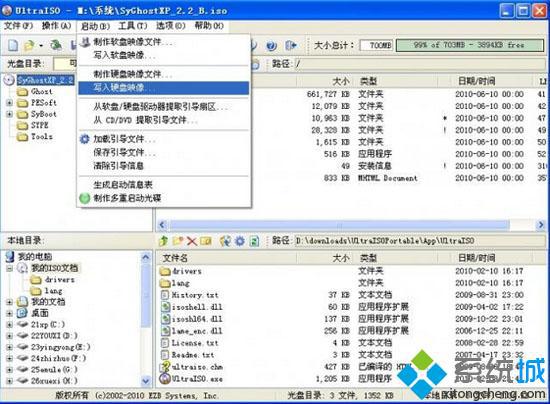Expand the SyBoot folder tree node

click(x=9, y=114)
